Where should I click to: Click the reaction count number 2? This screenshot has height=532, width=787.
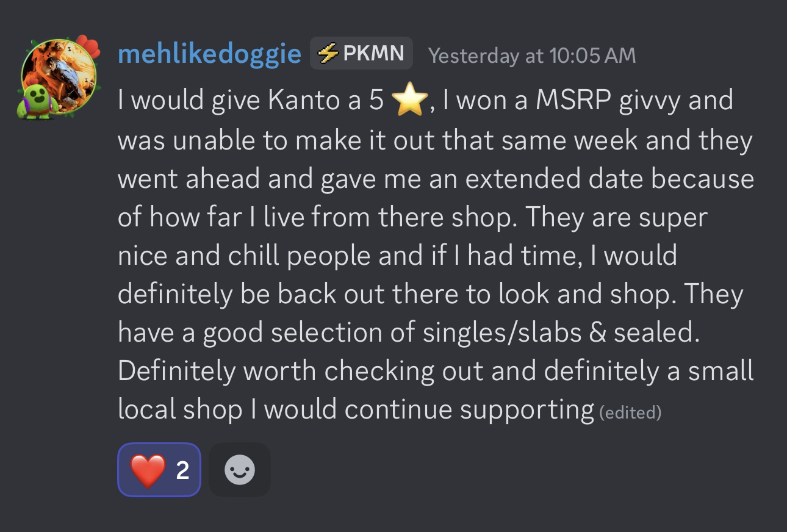pos(182,470)
